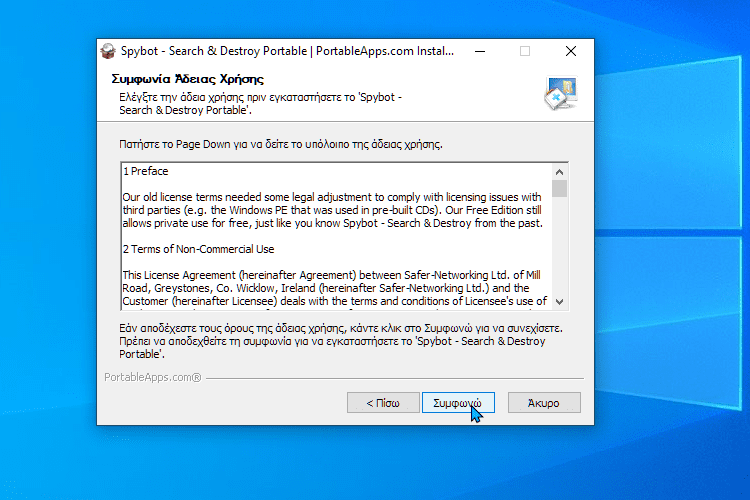Click the 'Ελέγξτε την άδεια χρήσης' subtitle text
The width and height of the screenshot is (750, 500).
[x=260, y=103]
